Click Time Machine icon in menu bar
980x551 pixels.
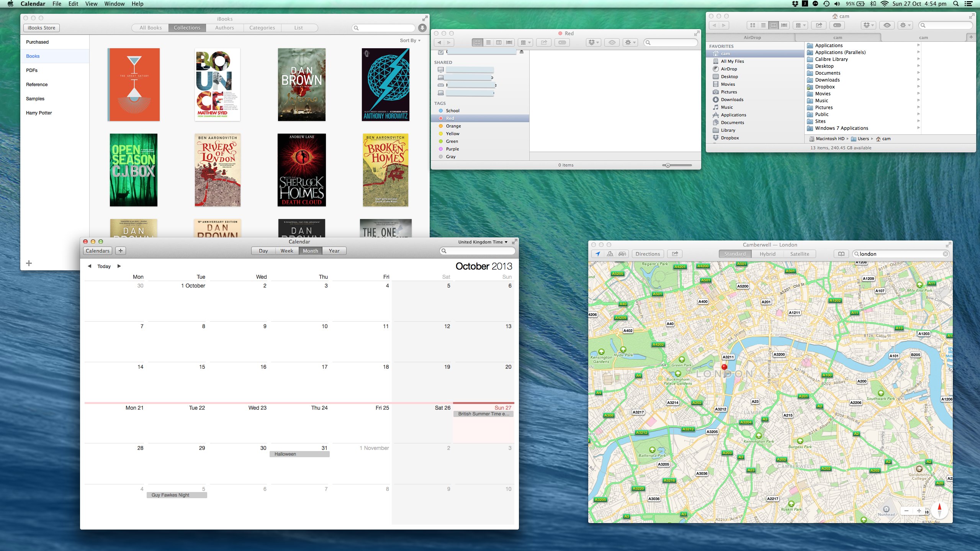(x=826, y=4)
